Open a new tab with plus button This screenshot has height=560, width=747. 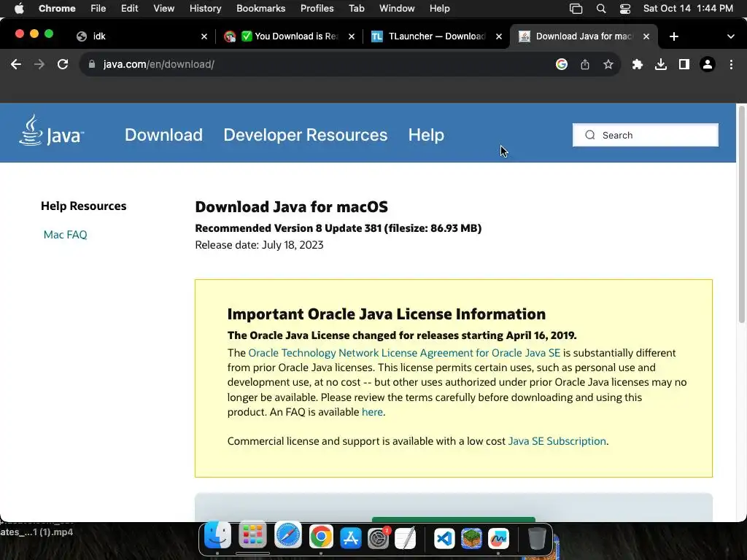[673, 36]
